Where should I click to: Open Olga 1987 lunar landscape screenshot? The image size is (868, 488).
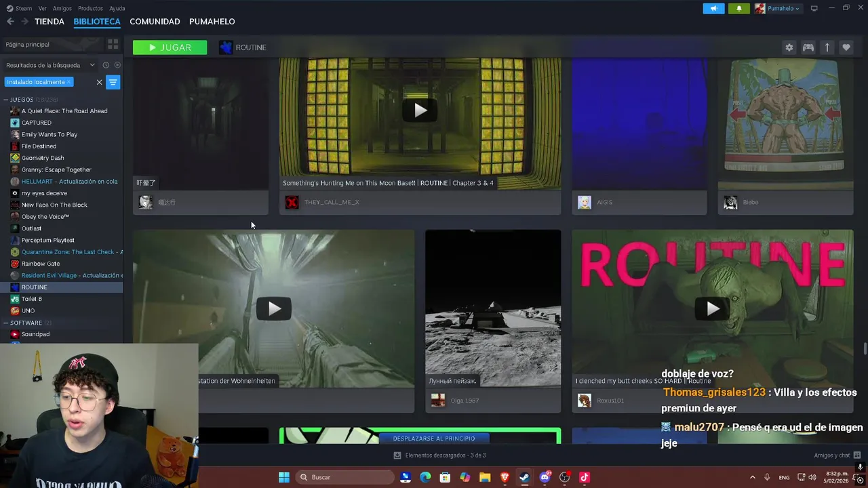(493, 308)
